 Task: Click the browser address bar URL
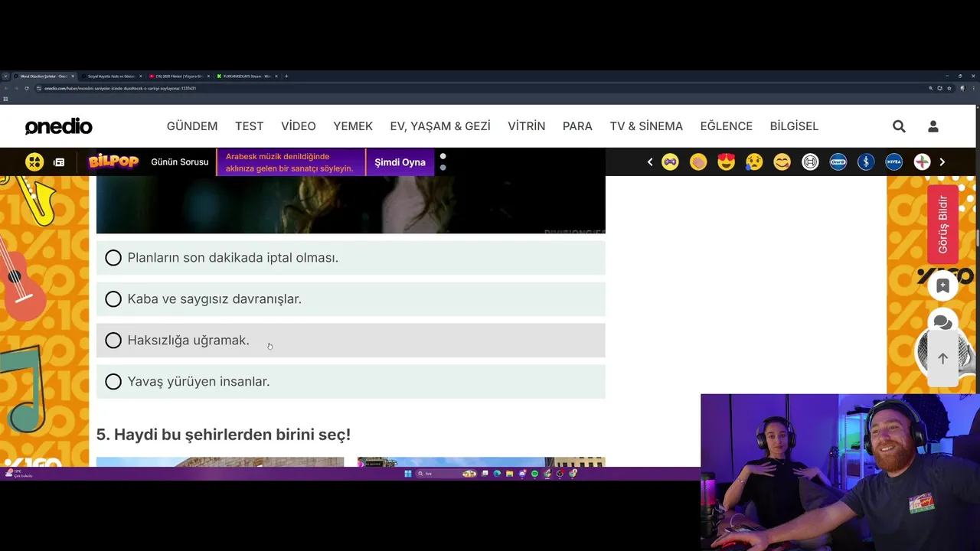pos(120,88)
